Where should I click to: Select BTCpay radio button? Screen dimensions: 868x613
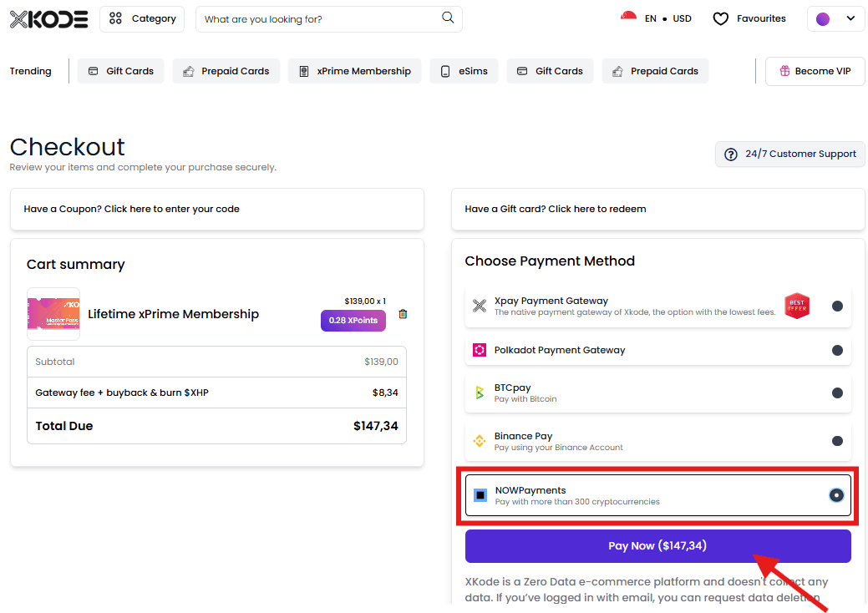[x=837, y=393]
